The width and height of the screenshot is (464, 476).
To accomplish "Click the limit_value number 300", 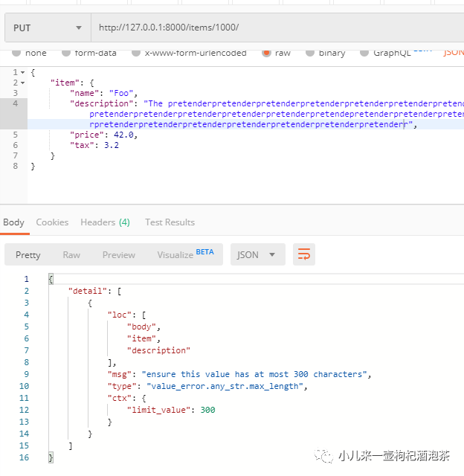I will click(x=207, y=410).
